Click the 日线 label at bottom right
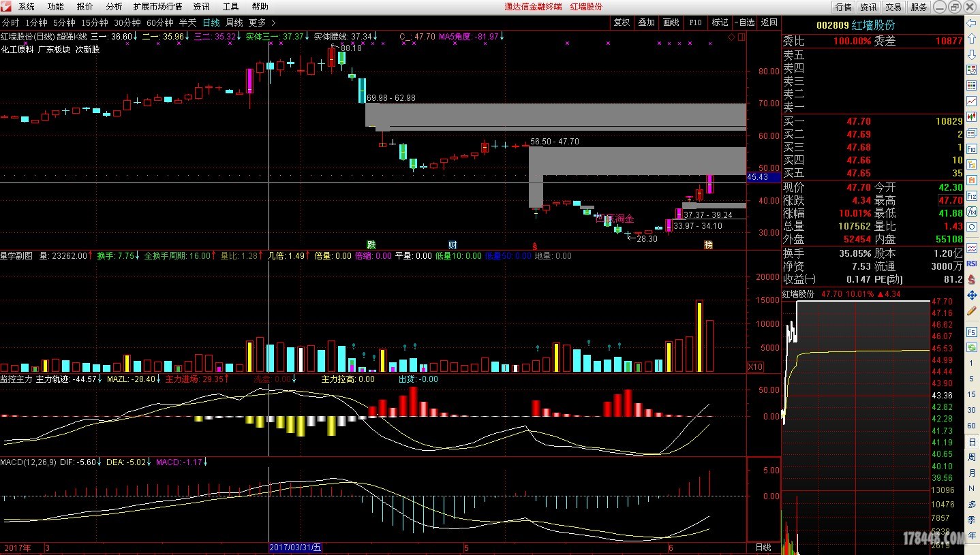This screenshot has height=555, width=980. [764, 548]
